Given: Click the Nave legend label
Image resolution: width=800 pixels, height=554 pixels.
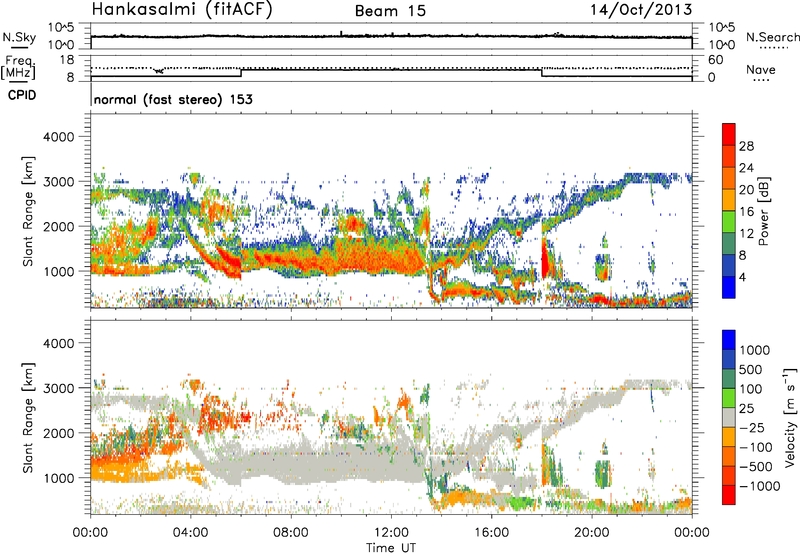Looking at the screenshot, I should (x=761, y=69).
